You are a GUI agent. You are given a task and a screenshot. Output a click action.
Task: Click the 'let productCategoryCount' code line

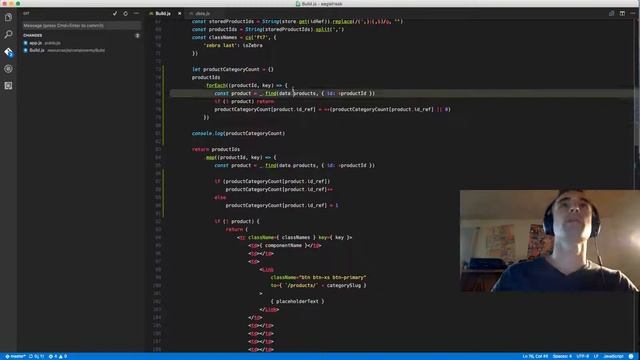[233, 69]
